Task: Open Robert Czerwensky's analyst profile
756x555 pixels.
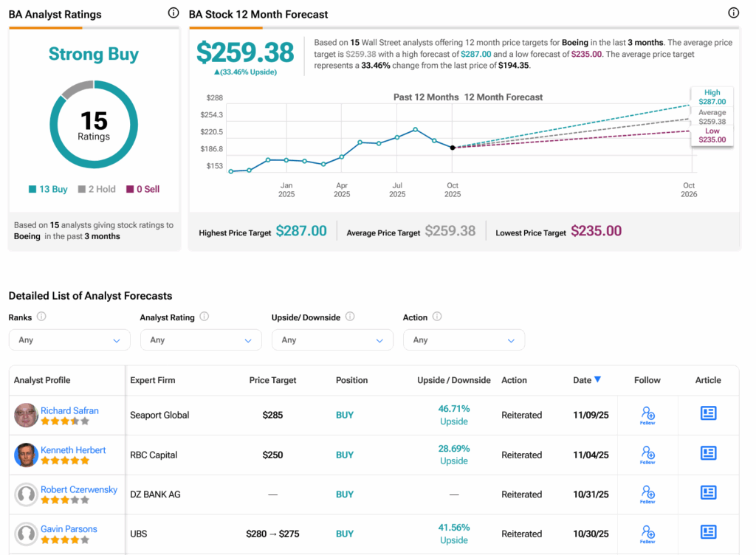Action: point(79,489)
